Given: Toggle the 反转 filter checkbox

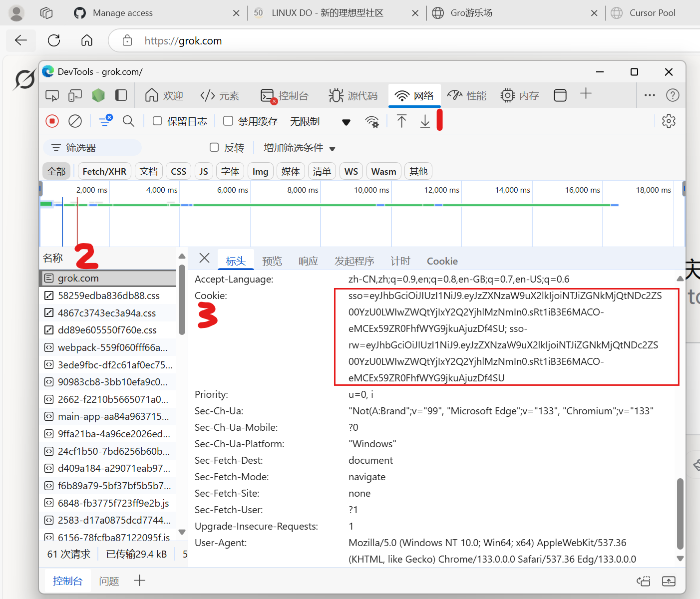Looking at the screenshot, I should [x=214, y=147].
